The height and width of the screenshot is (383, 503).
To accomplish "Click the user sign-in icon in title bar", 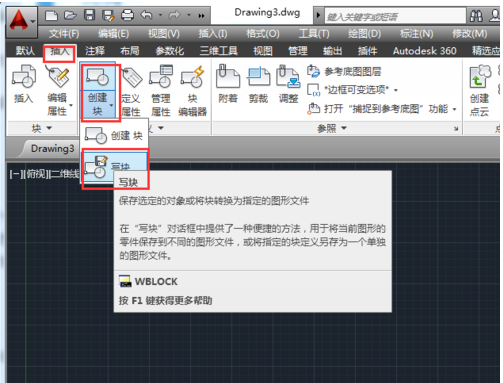I will coord(495,16).
